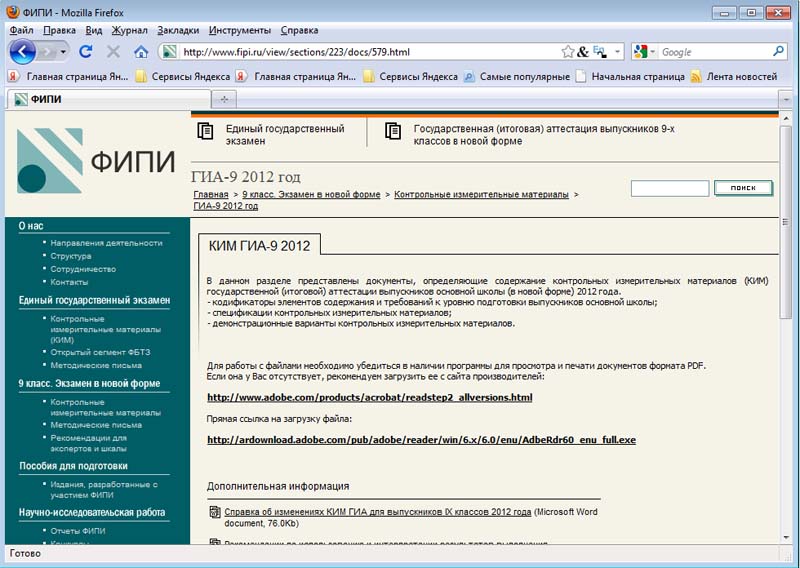Click the ampersand icon in the address bar
This screenshot has width=800, height=568.
click(x=583, y=52)
